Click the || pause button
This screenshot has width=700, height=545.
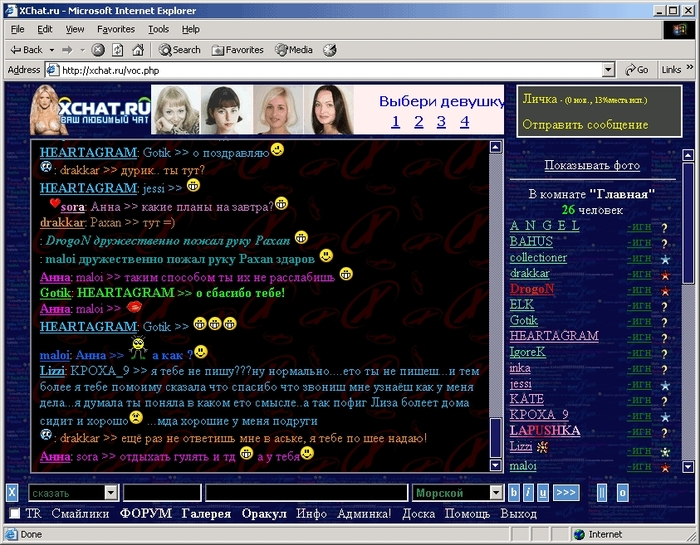[602, 493]
